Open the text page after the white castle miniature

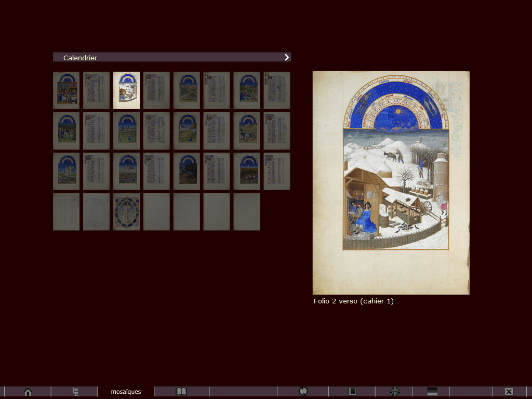96,171
